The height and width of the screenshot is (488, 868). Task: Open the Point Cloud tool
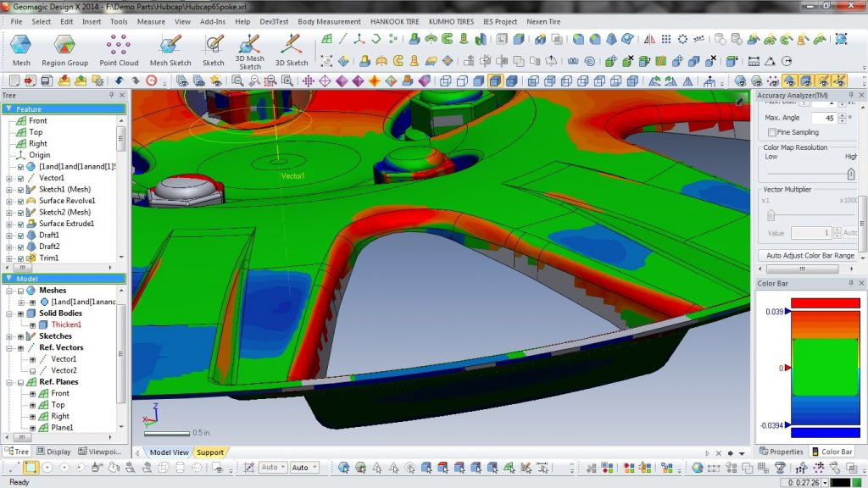coord(119,50)
